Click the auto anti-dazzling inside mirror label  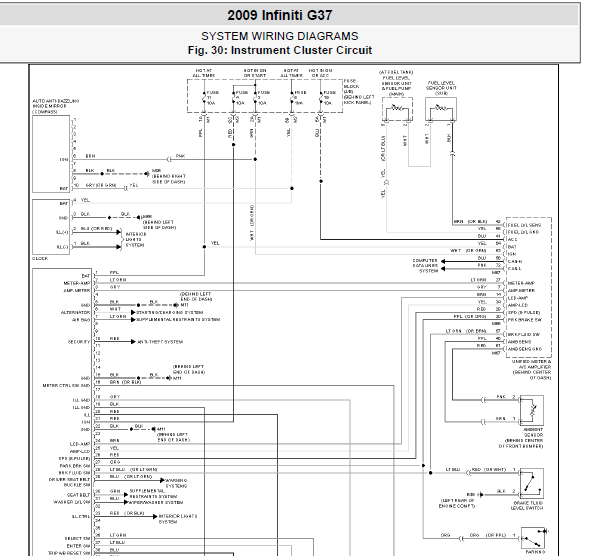pyautogui.click(x=56, y=106)
